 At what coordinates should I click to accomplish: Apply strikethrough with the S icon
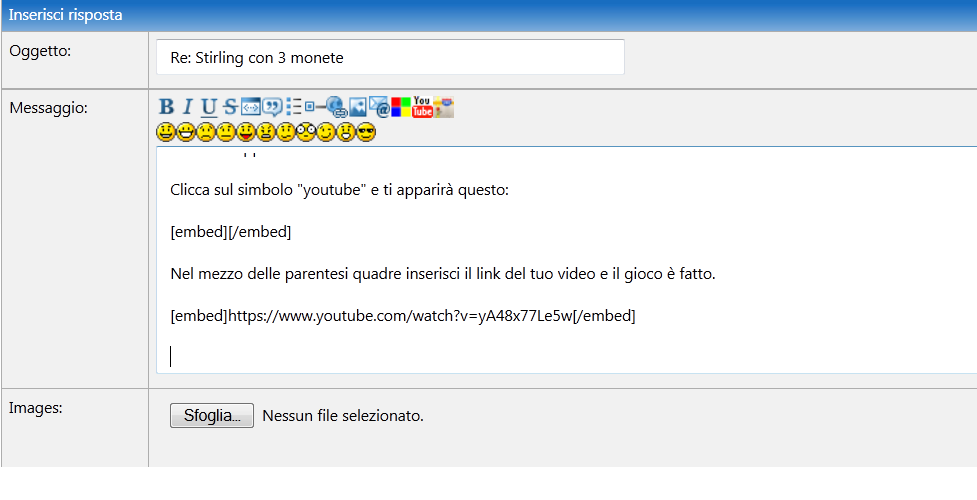(231, 107)
